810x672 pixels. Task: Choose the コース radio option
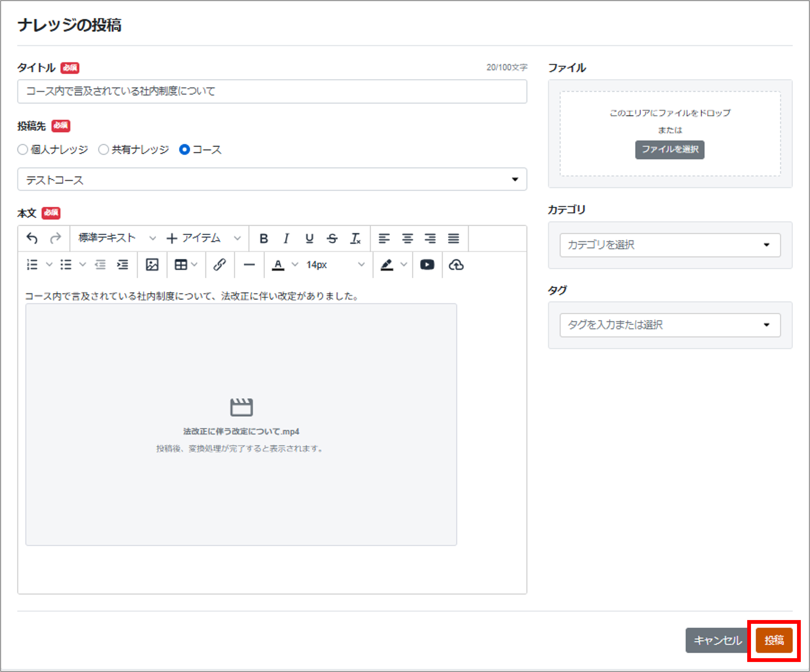tap(184, 150)
